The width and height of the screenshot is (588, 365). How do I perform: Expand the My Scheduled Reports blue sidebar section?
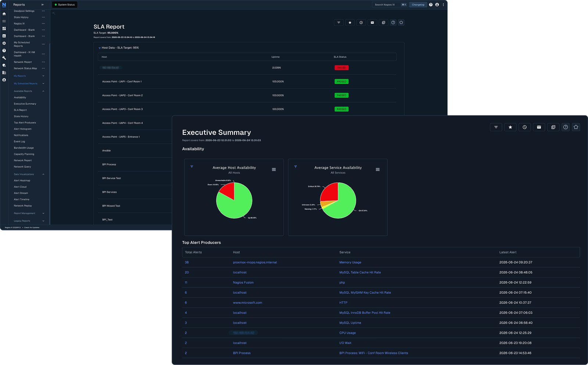point(29,83)
